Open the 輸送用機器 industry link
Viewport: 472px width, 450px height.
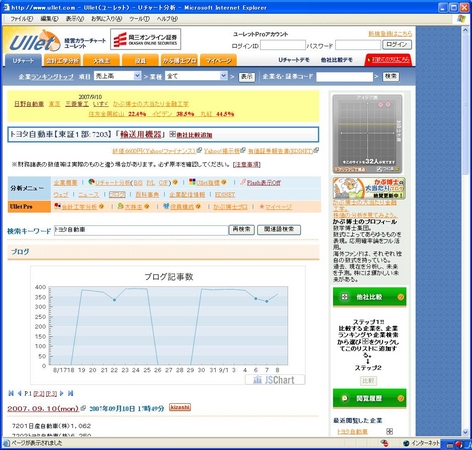140,134
